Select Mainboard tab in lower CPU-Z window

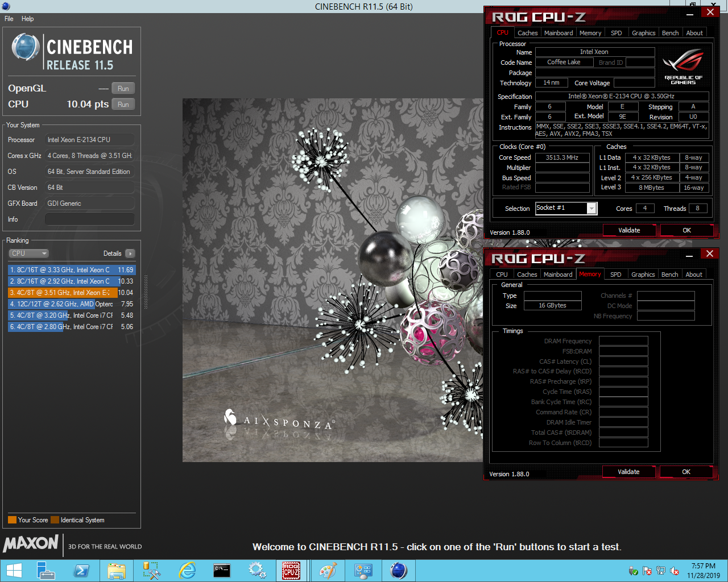tap(558, 275)
